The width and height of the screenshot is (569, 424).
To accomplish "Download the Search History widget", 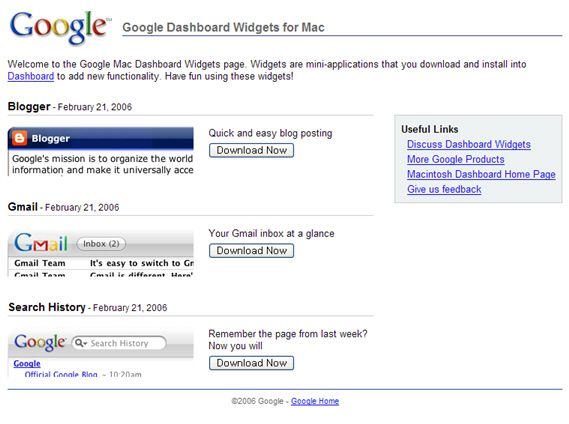I will click(x=251, y=363).
